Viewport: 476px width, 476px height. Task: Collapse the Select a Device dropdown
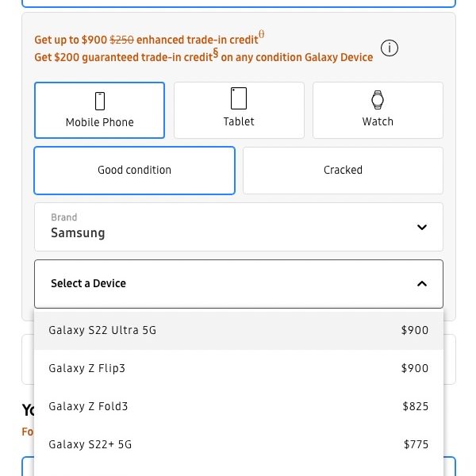(x=238, y=284)
